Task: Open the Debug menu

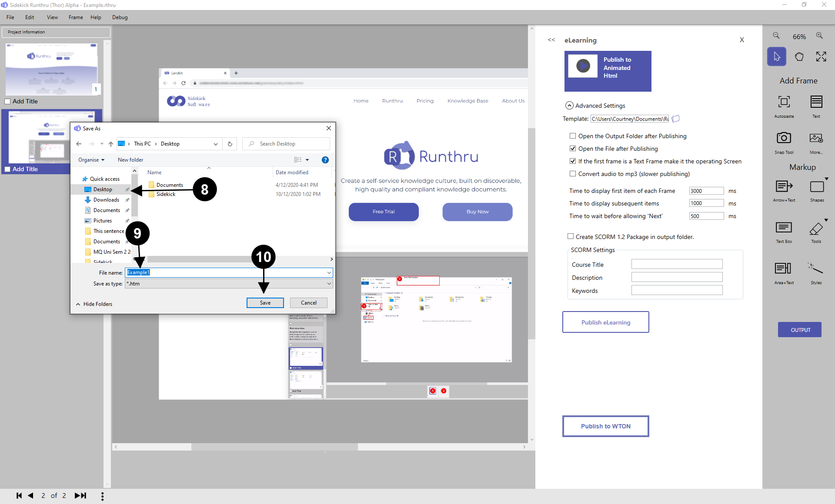Action: [120, 17]
